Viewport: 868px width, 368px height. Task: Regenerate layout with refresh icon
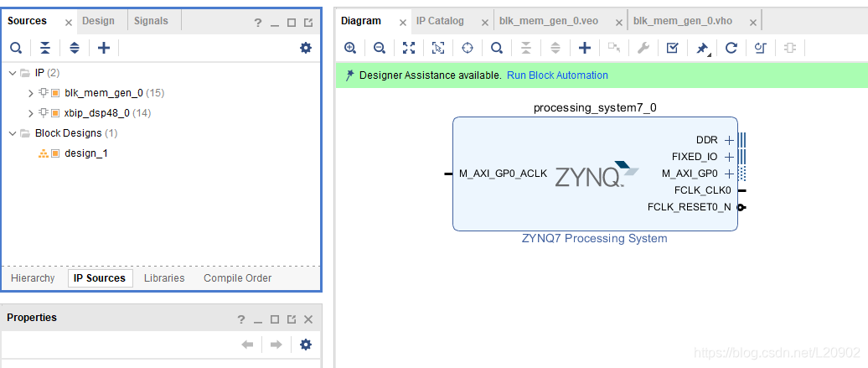(731, 49)
